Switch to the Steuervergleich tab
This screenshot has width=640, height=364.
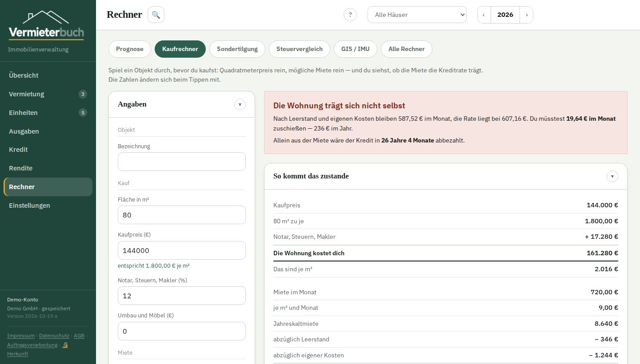[300, 49]
